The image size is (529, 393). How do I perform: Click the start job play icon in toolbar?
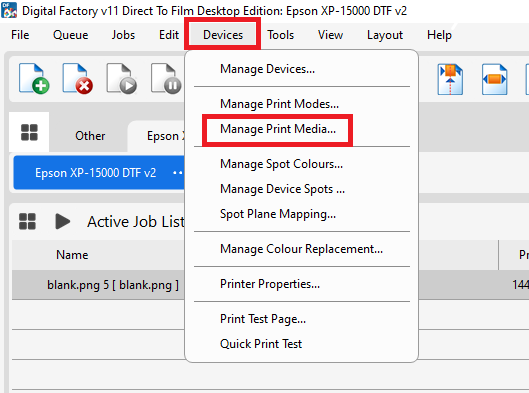[x=121, y=79]
